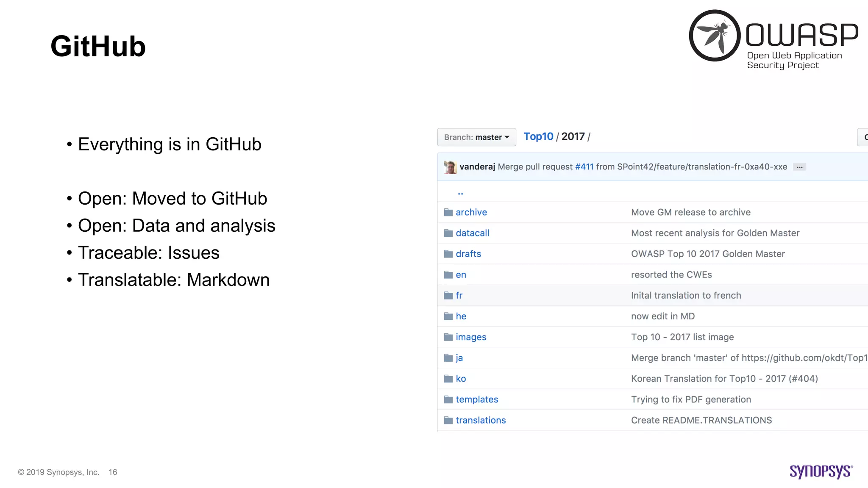Expand commit message ellipsis button

coord(799,167)
